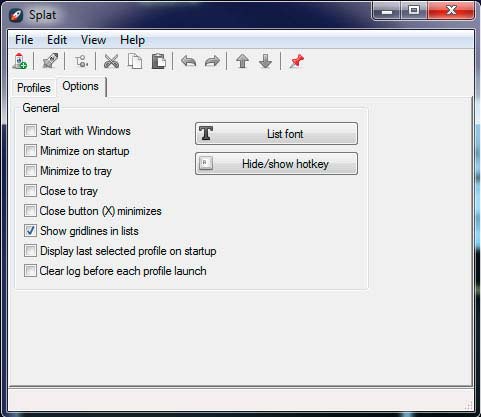Click the Hide/show hotkey button
The image size is (481, 417).
pyautogui.click(x=276, y=164)
